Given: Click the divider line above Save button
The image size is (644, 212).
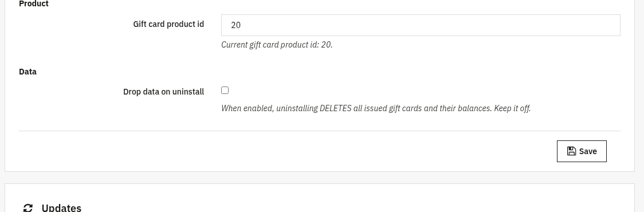Looking at the screenshot, I should 320,131.
